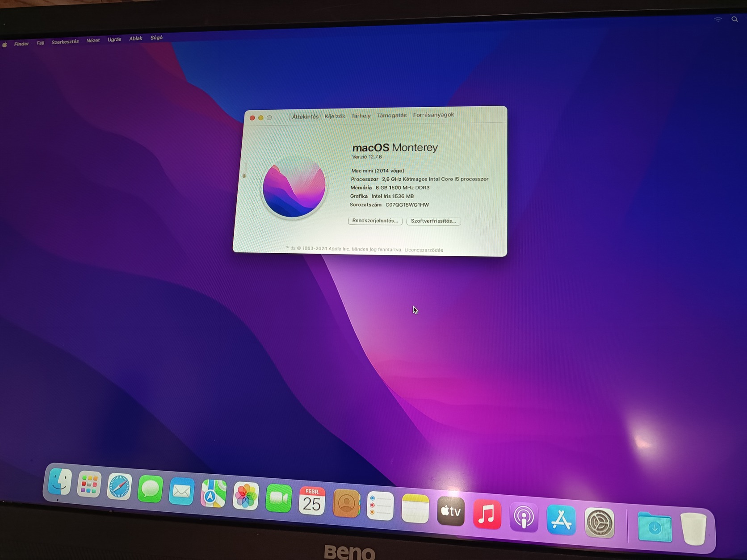The image size is (747, 560).
Task: Open the Ablak menu
Action: click(136, 38)
